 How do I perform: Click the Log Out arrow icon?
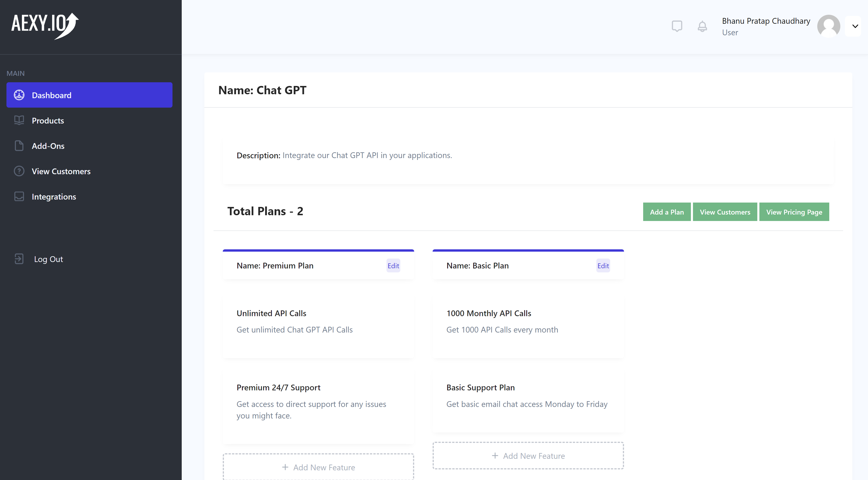[19, 259]
